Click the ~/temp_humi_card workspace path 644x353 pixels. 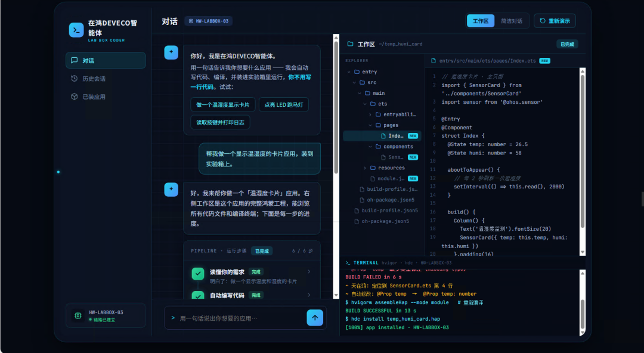point(401,44)
